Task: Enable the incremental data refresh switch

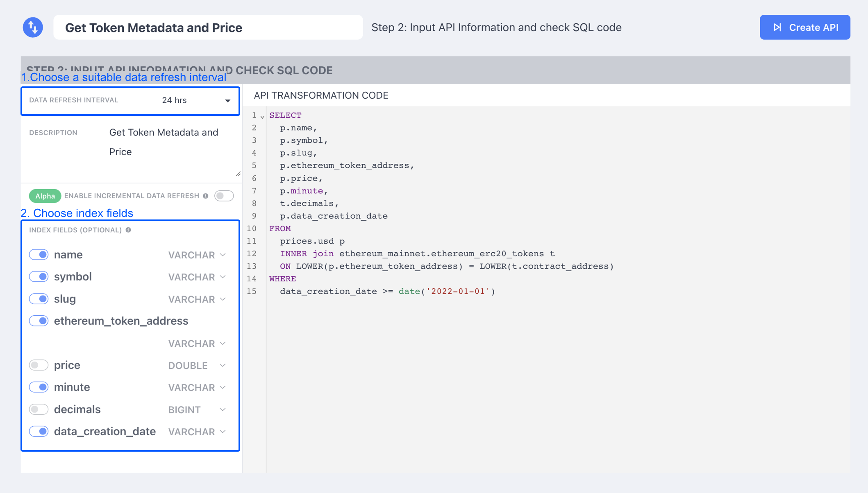Action: (x=224, y=196)
